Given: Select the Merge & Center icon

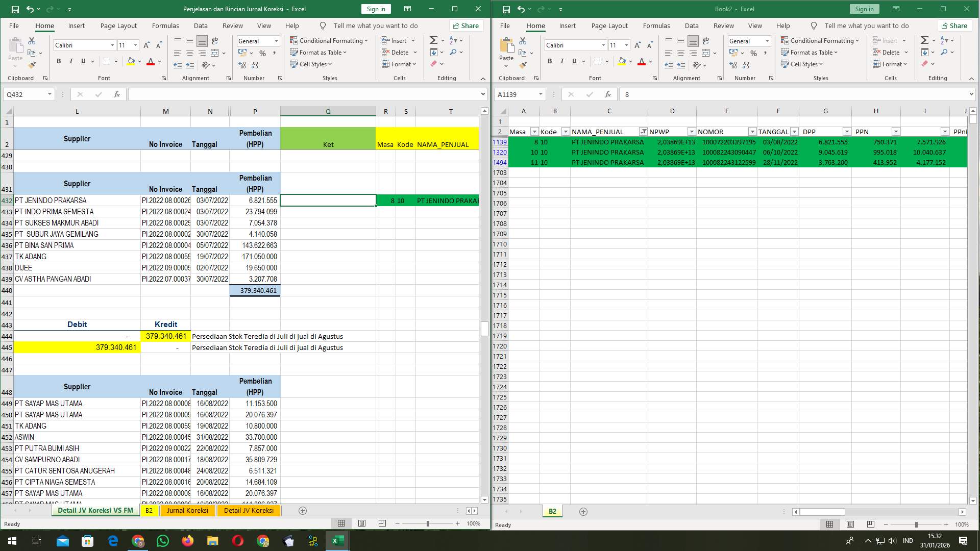Looking at the screenshot, I should click(x=214, y=52).
